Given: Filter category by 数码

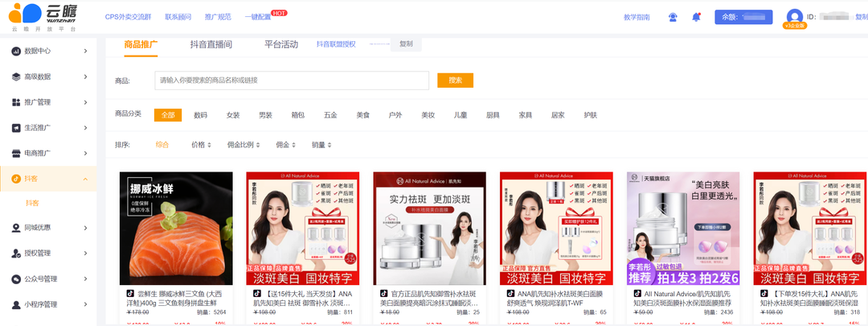Looking at the screenshot, I should tap(200, 115).
